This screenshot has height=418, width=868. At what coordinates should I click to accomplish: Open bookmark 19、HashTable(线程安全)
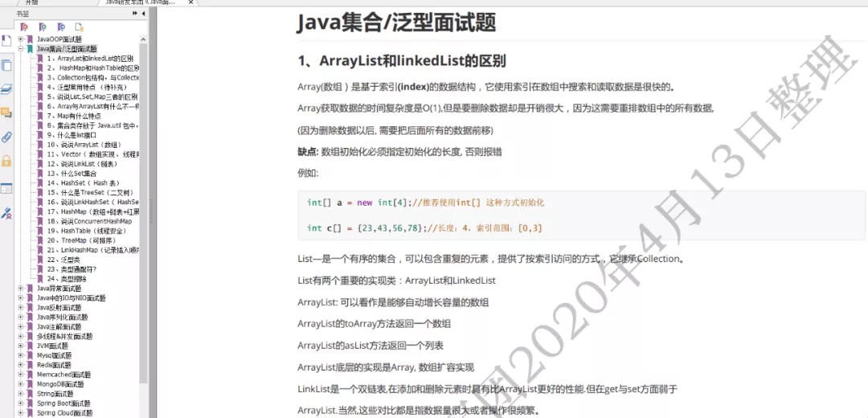click(86, 231)
